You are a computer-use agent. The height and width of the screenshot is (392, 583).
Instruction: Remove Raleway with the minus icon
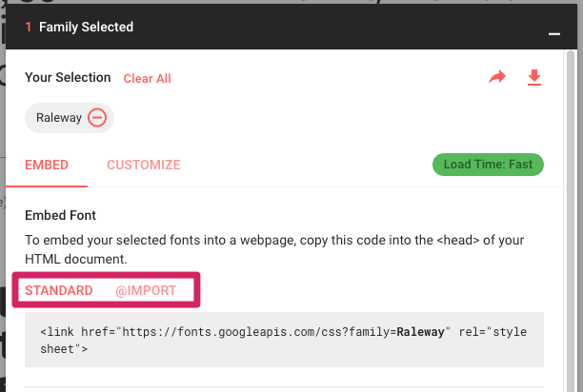point(97,118)
